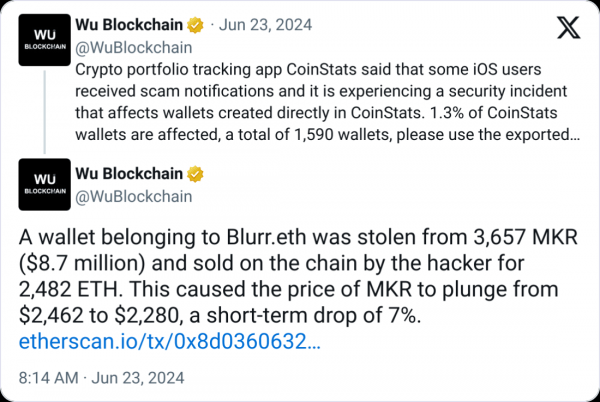Viewport: 600px width, 402px height.
Task: Click the @WuBlockchain handle in the quoted tweet
Action: coord(133,47)
